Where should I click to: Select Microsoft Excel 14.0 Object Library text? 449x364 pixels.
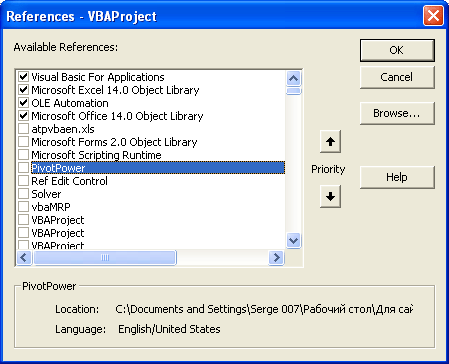[115, 90]
